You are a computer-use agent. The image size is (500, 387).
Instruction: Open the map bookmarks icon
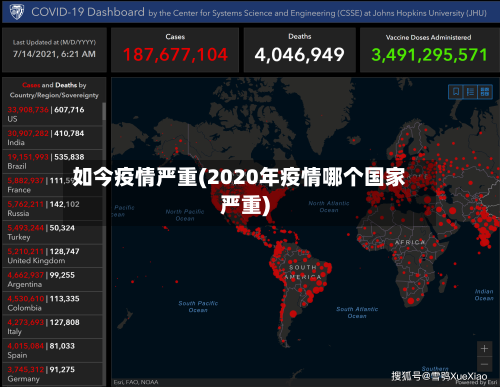[456, 91]
